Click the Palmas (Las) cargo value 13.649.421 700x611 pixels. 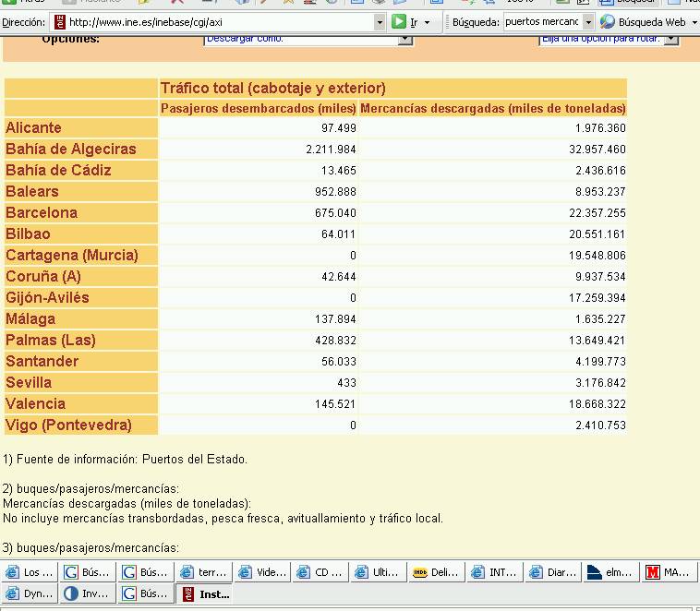597,341
